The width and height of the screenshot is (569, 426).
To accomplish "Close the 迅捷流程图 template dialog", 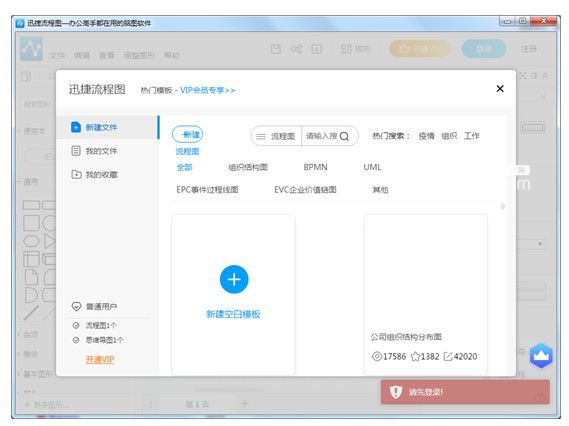I will click(x=500, y=89).
